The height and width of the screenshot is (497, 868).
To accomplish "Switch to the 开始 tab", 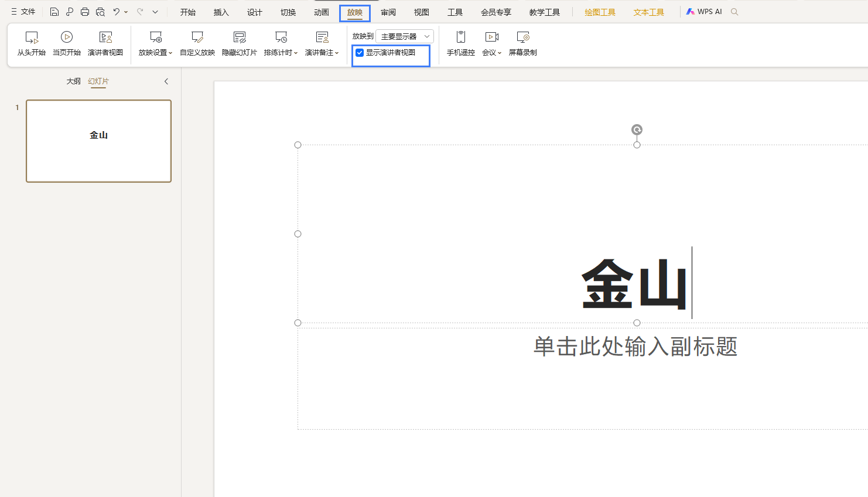I will tap(188, 12).
